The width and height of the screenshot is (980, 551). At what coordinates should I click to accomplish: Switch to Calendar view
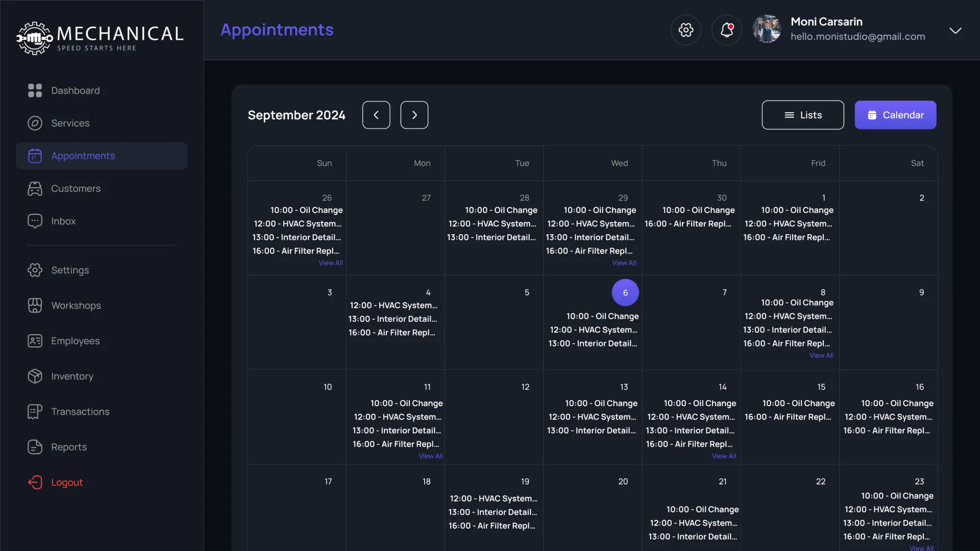[x=895, y=115]
